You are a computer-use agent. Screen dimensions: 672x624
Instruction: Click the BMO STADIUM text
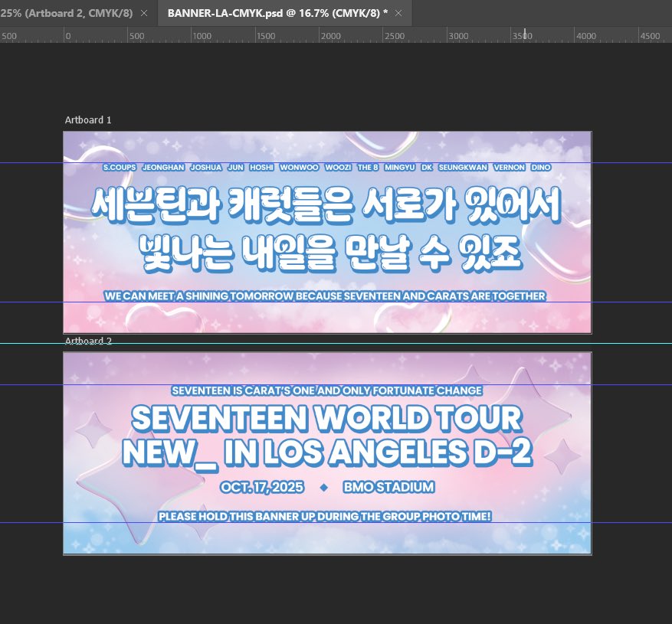coord(389,487)
